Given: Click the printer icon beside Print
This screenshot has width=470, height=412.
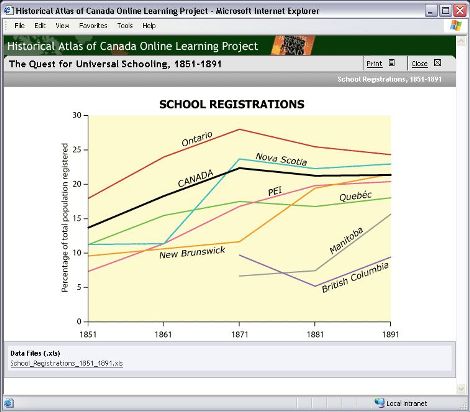Looking at the screenshot, I should 392,63.
